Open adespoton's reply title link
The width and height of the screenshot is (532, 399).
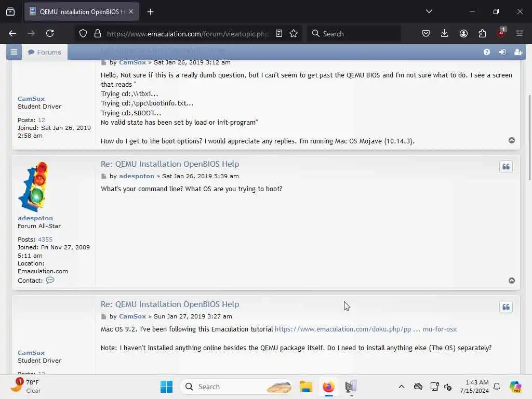(170, 164)
